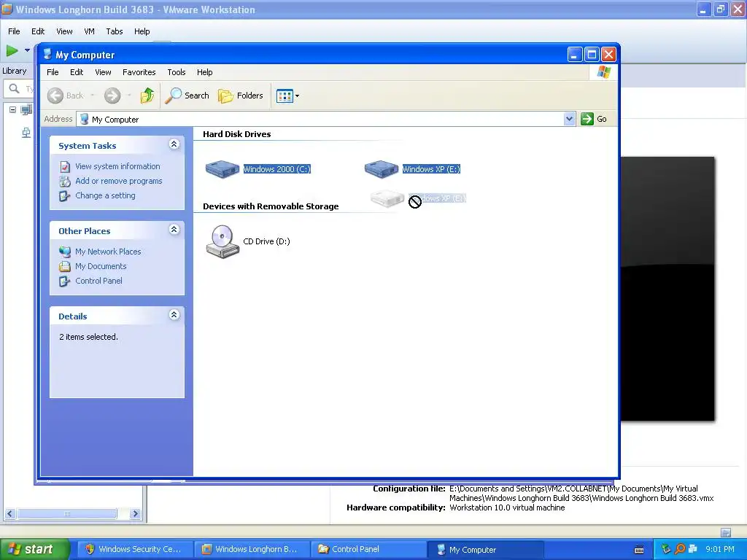
Task: Select the Windows XP (E:) drive icon
Action: tap(381, 169)
